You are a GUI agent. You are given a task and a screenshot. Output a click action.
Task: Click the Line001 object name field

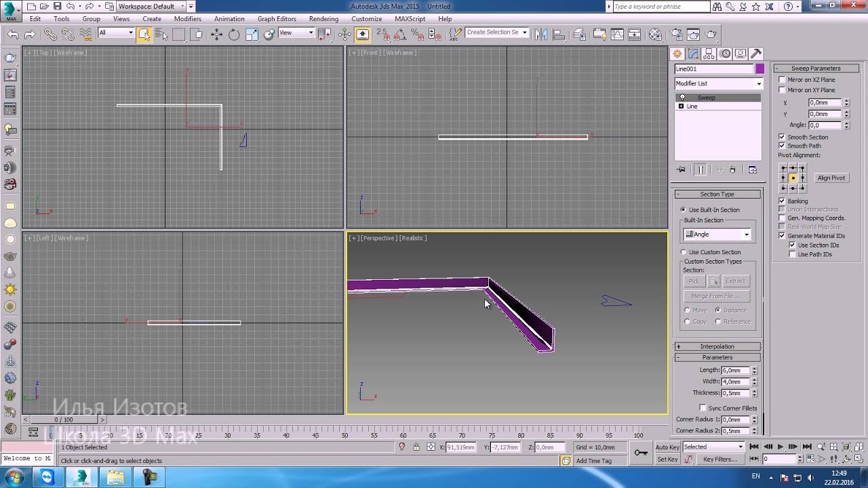tap(713, 69)
